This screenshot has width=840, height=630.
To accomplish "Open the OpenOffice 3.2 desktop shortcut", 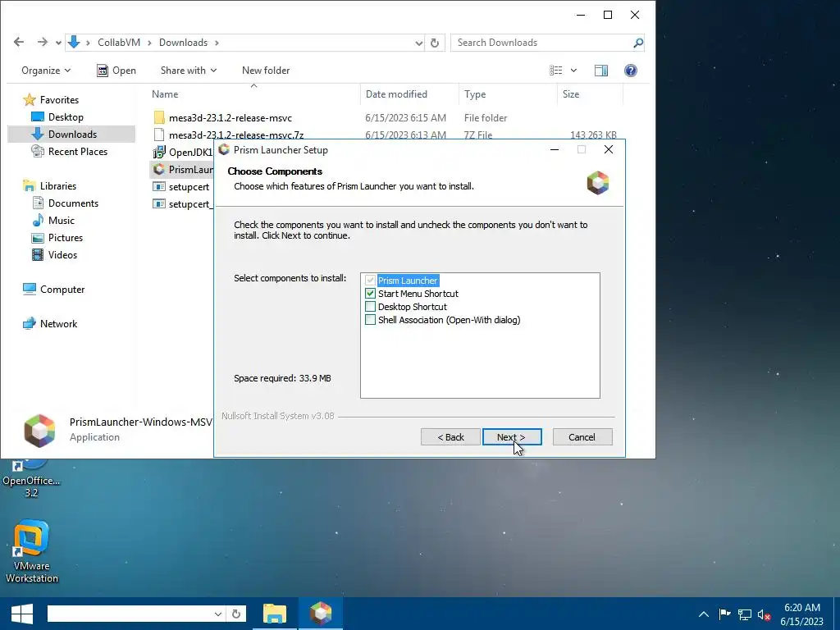I will 31,477.
